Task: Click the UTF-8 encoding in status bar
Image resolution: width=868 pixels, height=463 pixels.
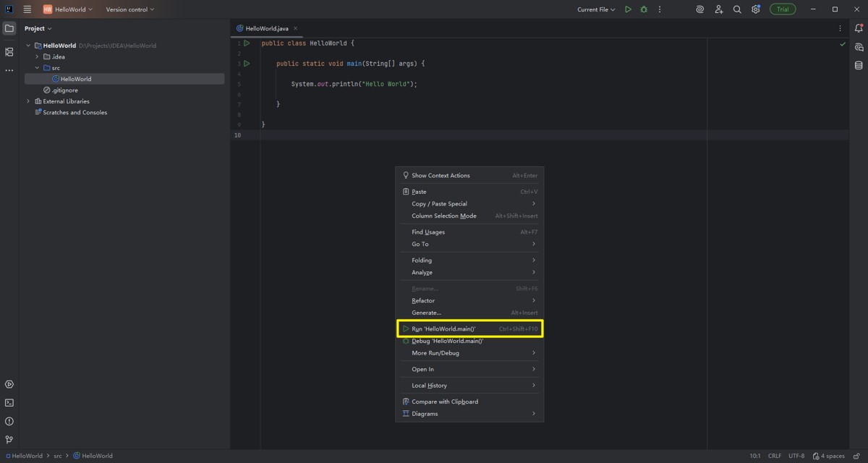Action: (x=796, y=456)
